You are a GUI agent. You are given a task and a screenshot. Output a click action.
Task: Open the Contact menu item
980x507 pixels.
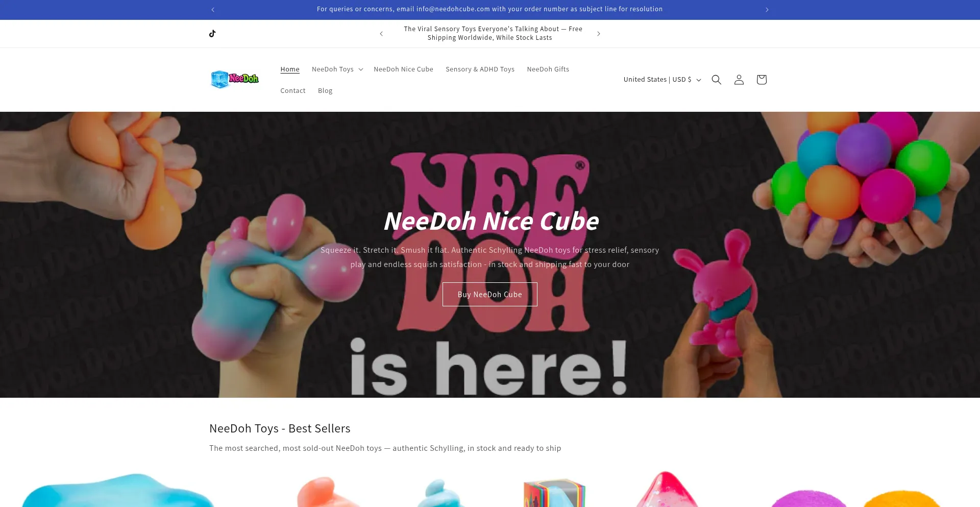[292, 91]
